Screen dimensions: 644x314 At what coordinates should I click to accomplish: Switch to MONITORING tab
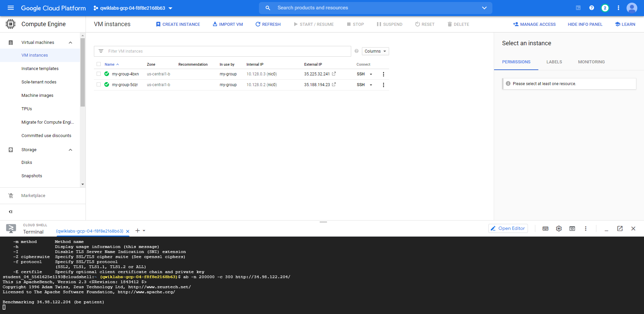coord(591,62)
